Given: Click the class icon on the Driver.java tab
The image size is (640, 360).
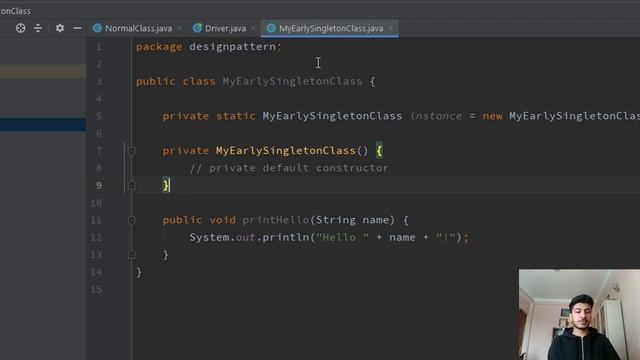Looking at the screenshot, I should (197, 28).
